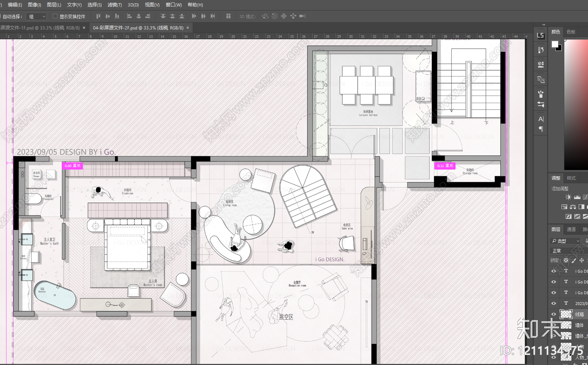588x365 pixels.
Task: Open the LS panel icon in dock
Action: coord(541,35)
